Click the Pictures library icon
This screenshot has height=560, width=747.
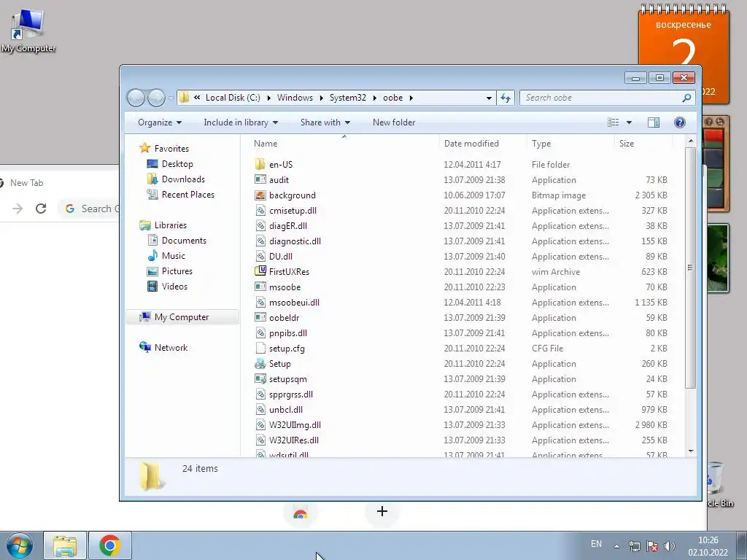tap(152, 271)
